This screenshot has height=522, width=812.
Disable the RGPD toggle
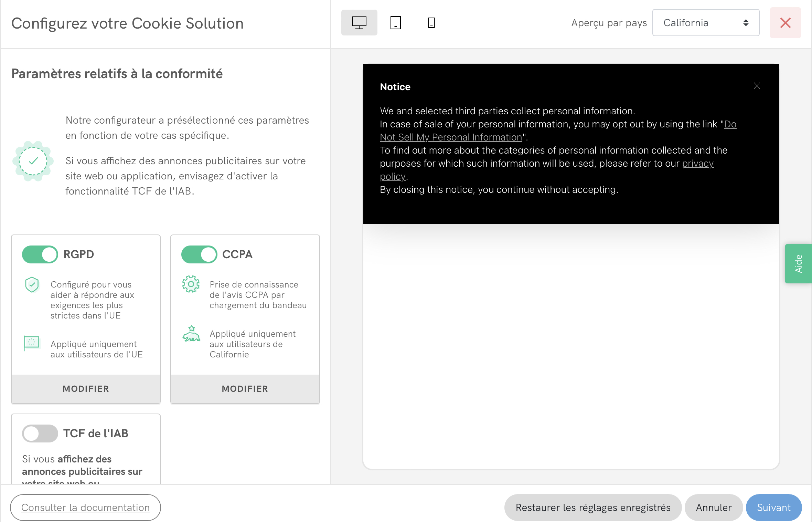(40, 254)
